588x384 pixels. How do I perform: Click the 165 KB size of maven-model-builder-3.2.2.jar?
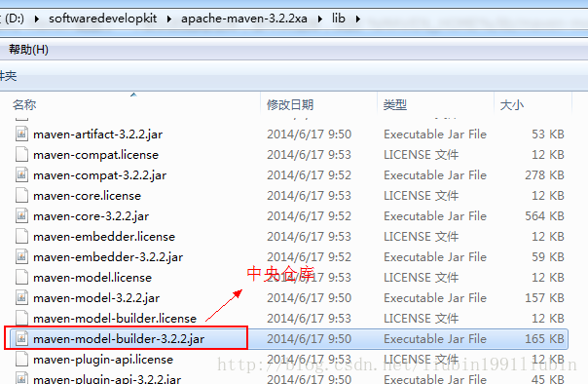544,338
